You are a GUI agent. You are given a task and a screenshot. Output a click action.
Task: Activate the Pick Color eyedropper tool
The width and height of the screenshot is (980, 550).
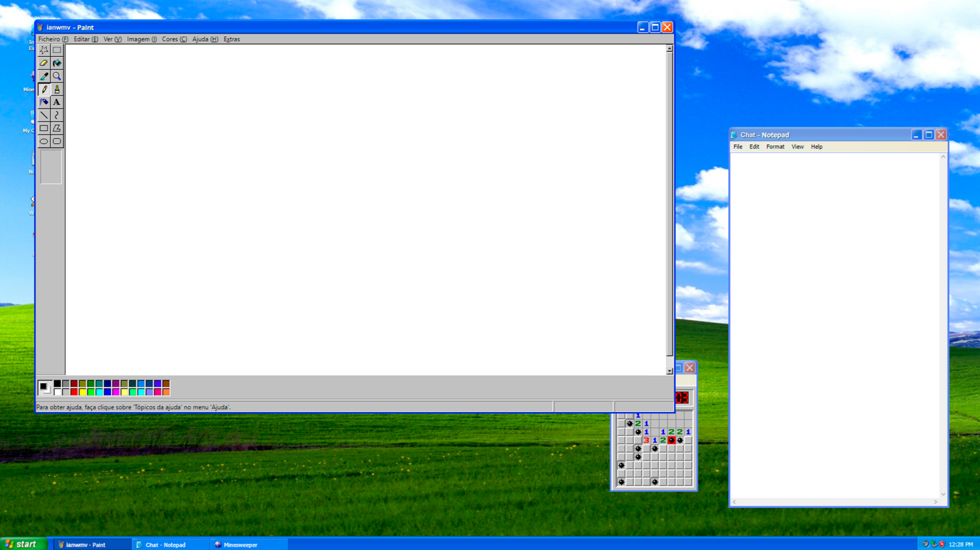coord(43,76)
